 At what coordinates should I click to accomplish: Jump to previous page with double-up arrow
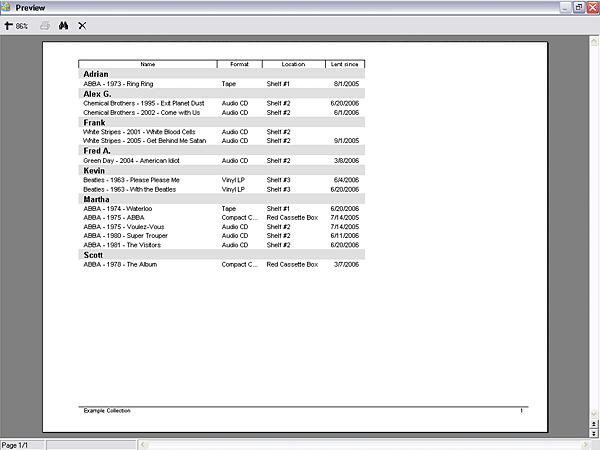[x=594, y=426]
